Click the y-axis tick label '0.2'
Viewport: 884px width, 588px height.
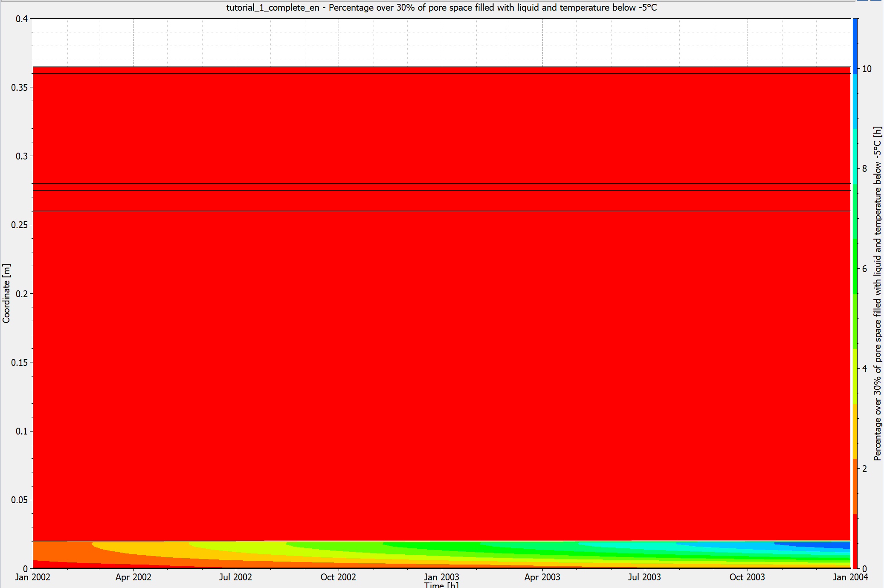click(x=22, y=294)
